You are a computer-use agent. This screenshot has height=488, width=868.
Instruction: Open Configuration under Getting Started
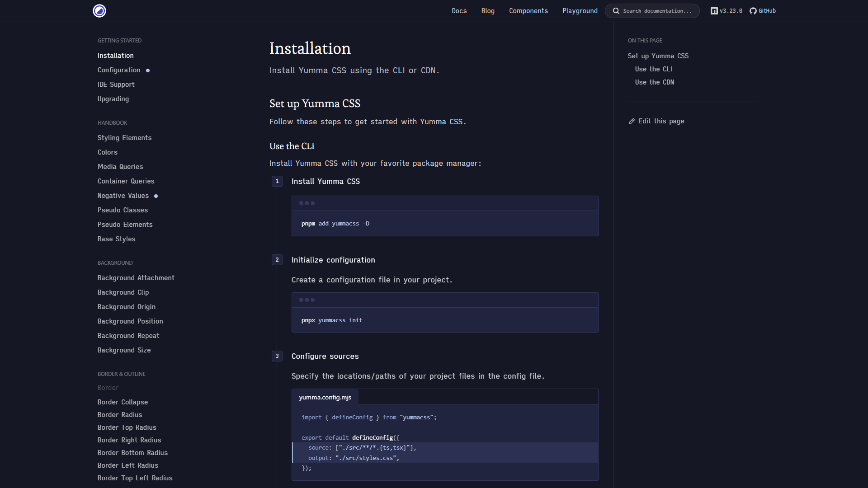pos(119,70)
